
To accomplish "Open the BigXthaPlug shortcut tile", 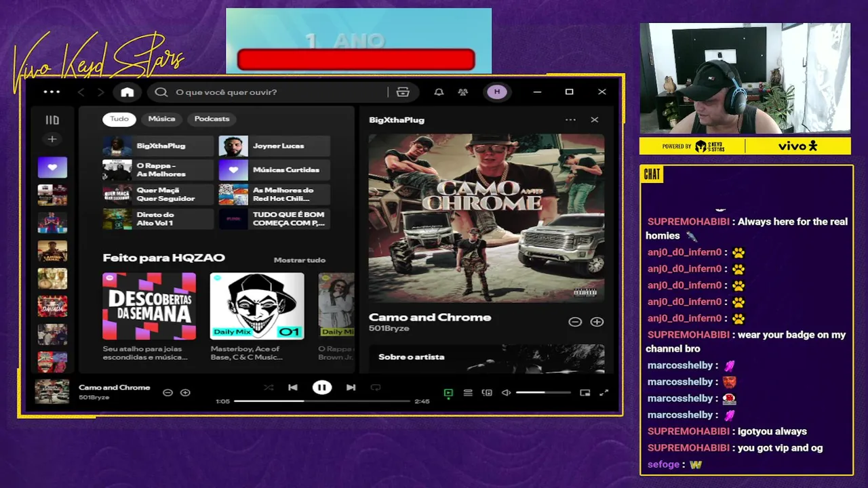I will 157,146.
